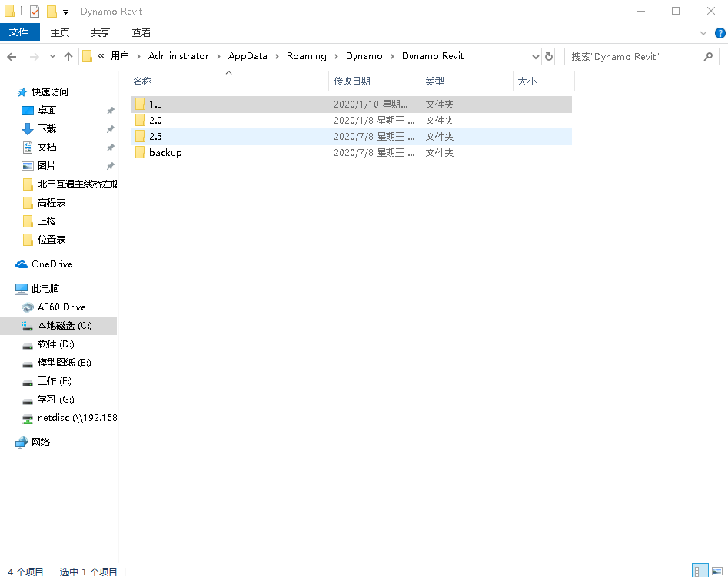Navigate to Administrator in address bar

(178, 56)
